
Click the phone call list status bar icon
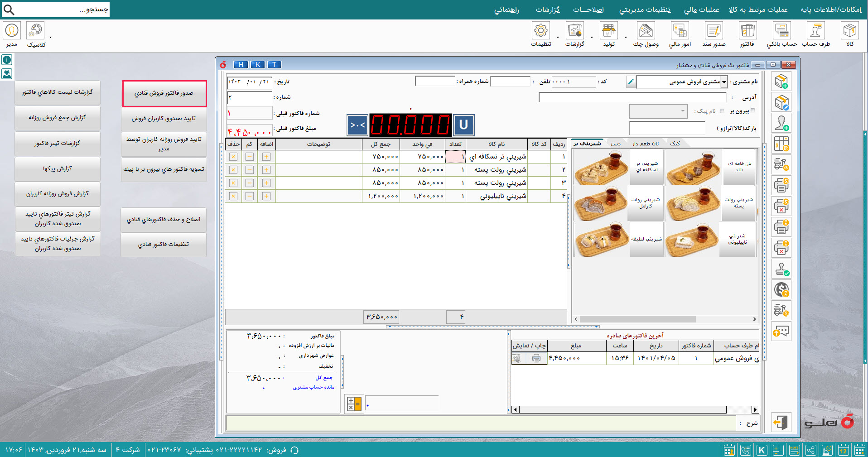pyautogui.click(x=745, y=450)
